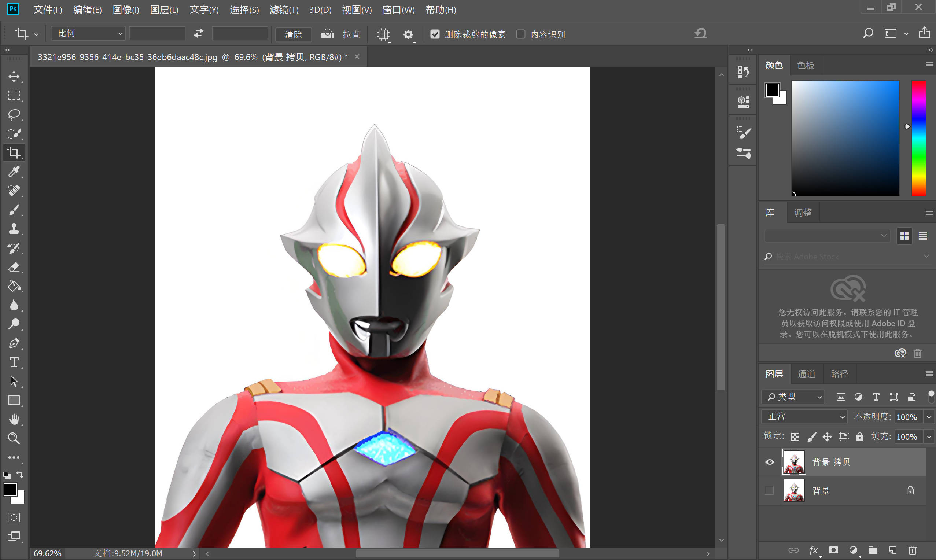Click the 背景 拷贝 layer thumbnail
This screenshot has width=936, height=560.
coord(794,462)
